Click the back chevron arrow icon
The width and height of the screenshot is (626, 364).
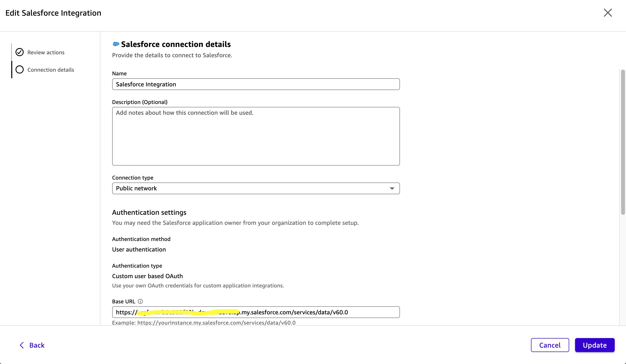point(22,345)
